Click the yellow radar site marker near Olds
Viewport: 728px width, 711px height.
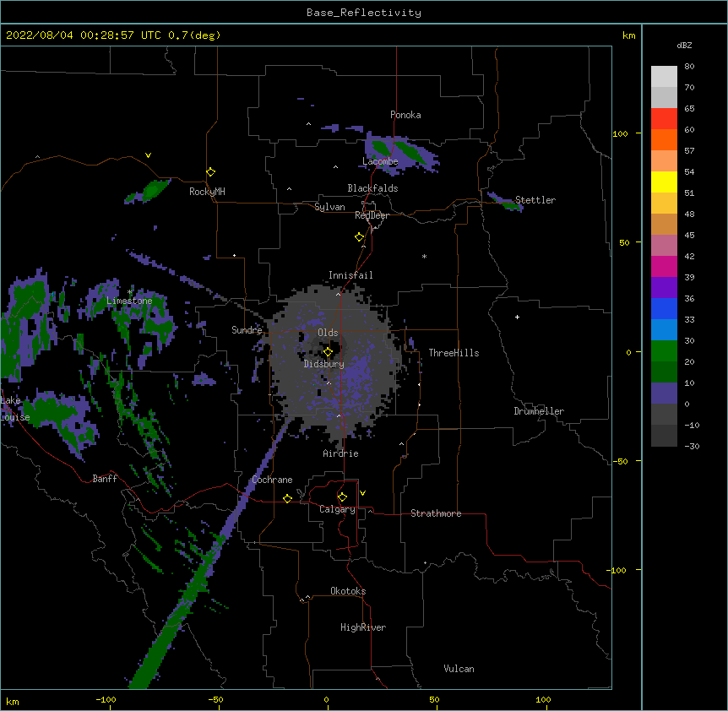[328, 352]
